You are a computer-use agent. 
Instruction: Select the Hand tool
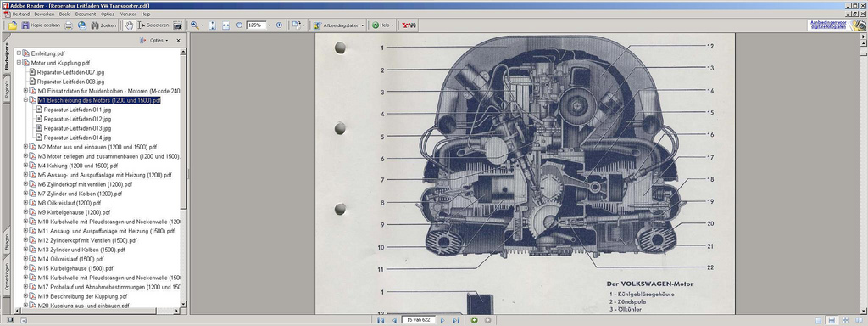(129, 25)
